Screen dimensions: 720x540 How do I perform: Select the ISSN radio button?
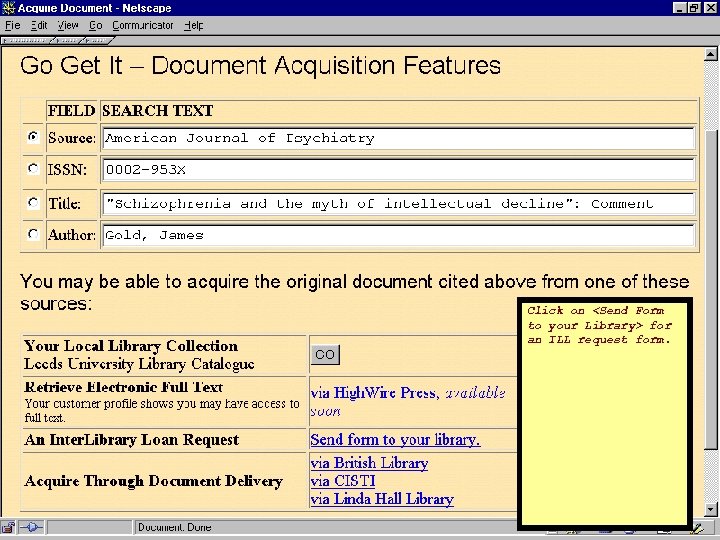[x=33, y=169]
